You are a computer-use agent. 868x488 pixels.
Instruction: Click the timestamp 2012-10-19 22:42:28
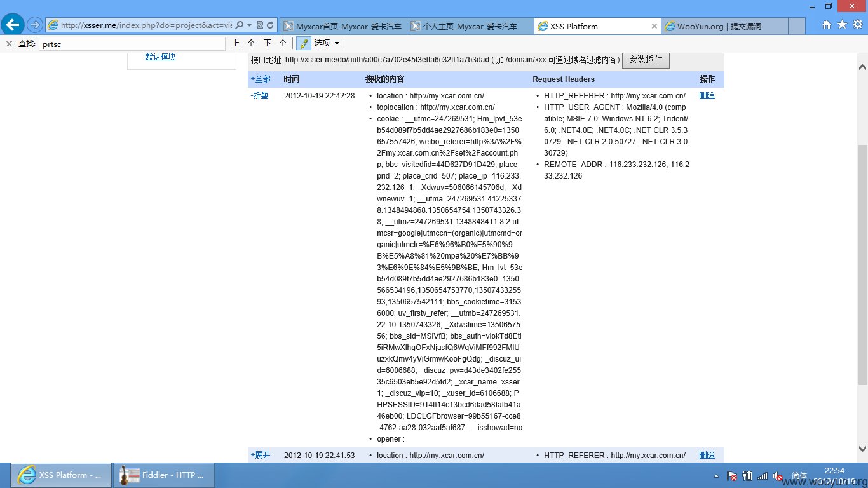tap(319, 96)
